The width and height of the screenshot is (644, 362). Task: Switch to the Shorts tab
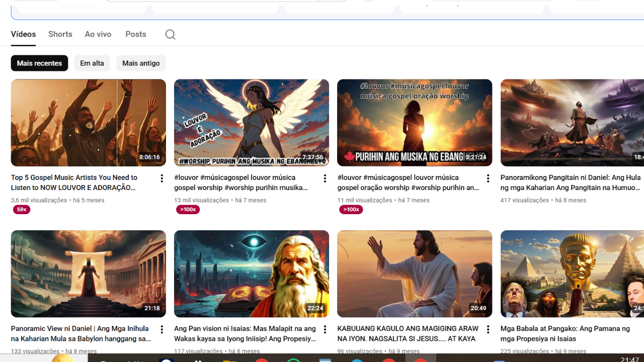coord(60,34)
